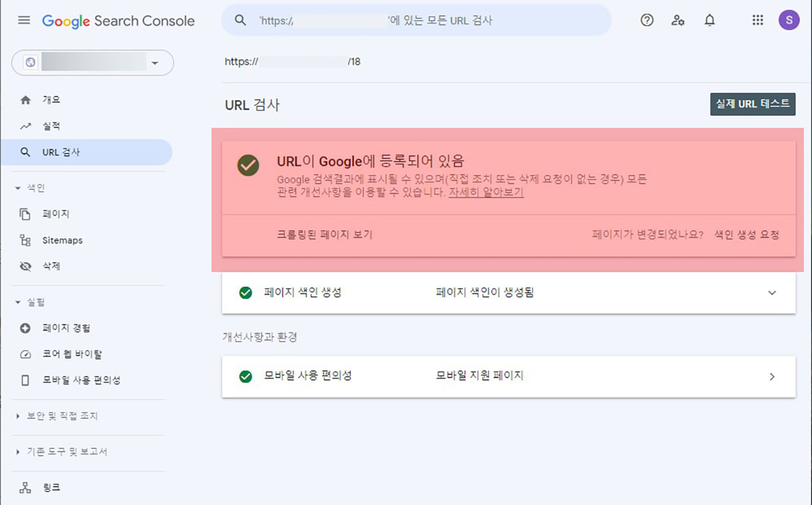Click the 모바일 지원 페이지 status text
The height and width of the screenshot is (505, 812).
[480, 376]
